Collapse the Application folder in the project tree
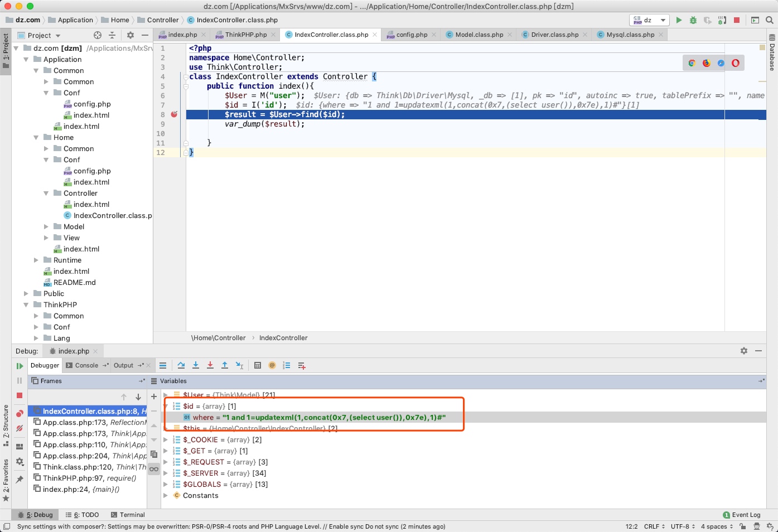778x532 pixels. tap(26, 59)
